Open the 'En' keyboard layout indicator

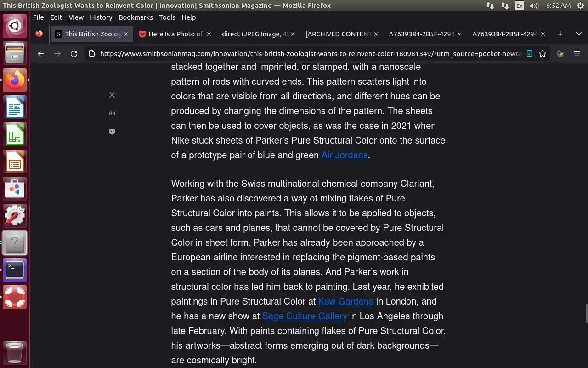click(x=520, y=6)
